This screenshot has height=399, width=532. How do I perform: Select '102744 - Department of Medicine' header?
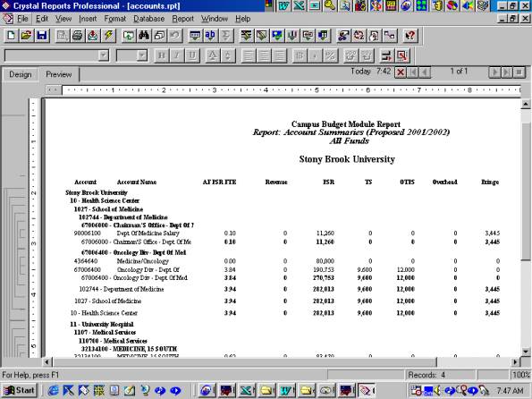coord(123,217)
